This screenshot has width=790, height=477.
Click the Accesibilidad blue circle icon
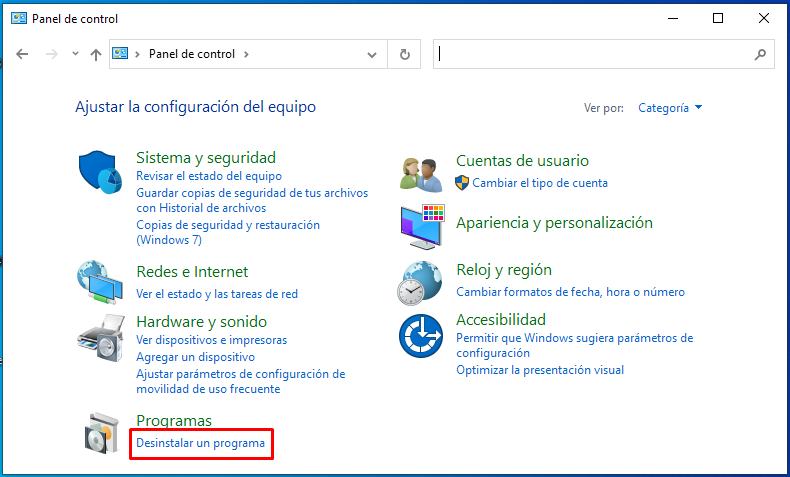[421, 335]
